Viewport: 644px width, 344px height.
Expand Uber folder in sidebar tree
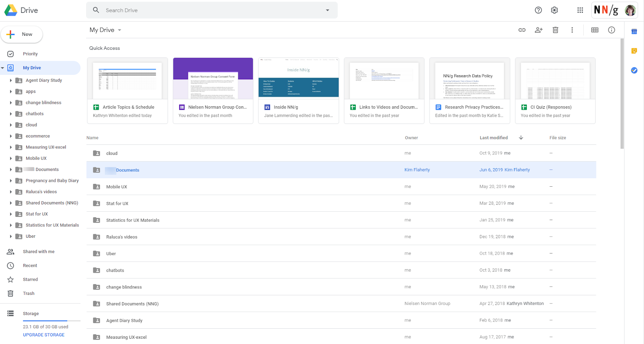click(10, 236)
